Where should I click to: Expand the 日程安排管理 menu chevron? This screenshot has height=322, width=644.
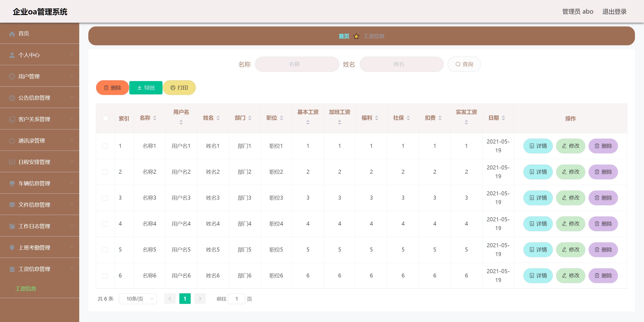[x=72, y=161]
